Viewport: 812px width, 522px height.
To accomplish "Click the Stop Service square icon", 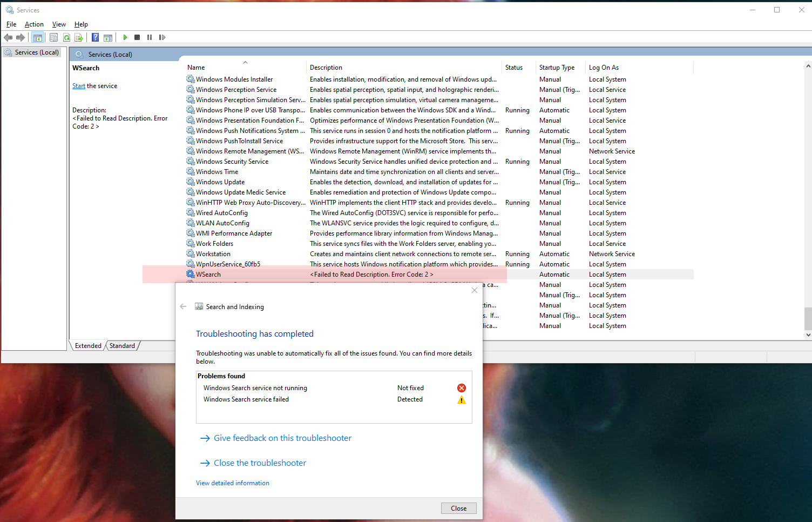I will point(137,37).
